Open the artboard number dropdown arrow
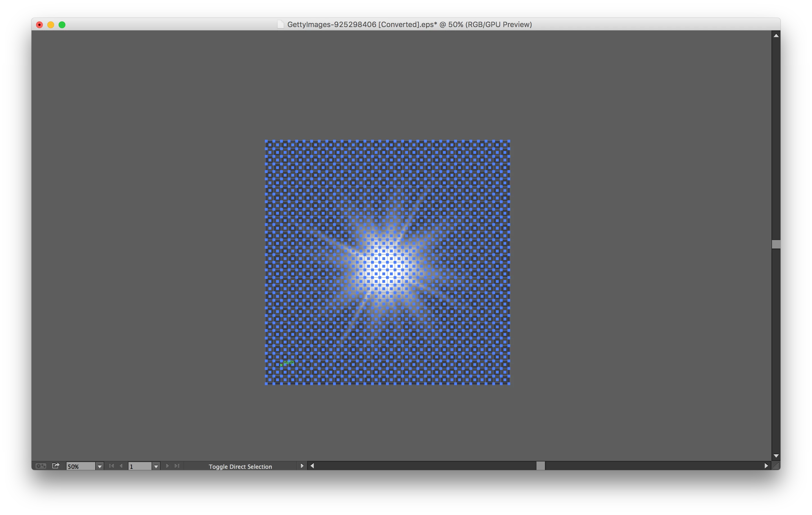812x515 pixels. tap(156, 467)
